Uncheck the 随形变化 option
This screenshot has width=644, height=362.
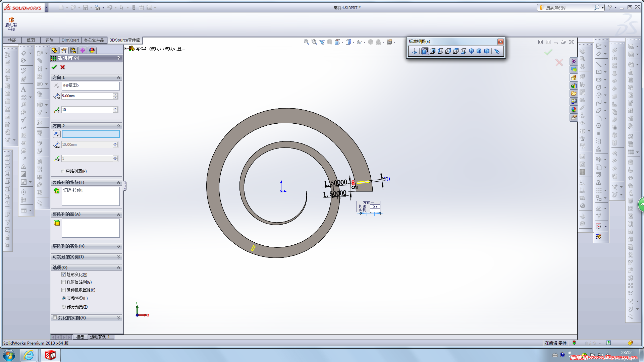tap(63, 275)
